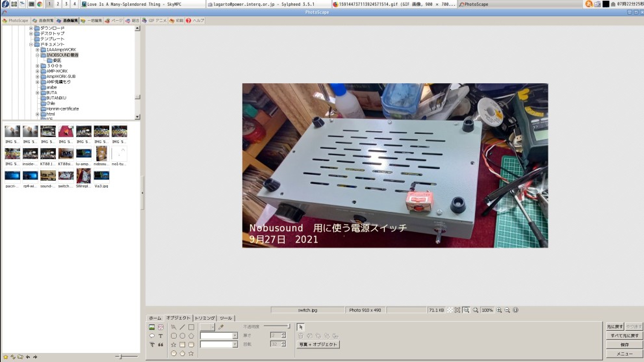Adjust the object opacity slider
Screen dimensions: 644x362
tap(289, 326)
